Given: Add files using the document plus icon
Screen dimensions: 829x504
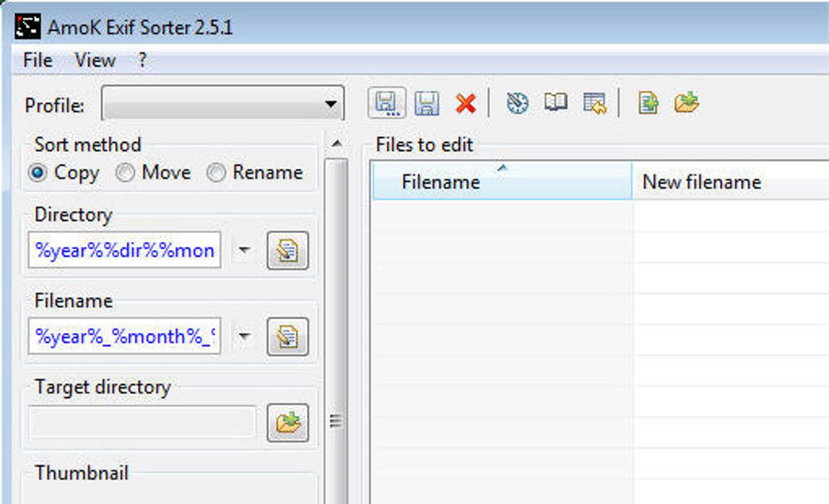Looking at the screenshot, I should point(648,103).
